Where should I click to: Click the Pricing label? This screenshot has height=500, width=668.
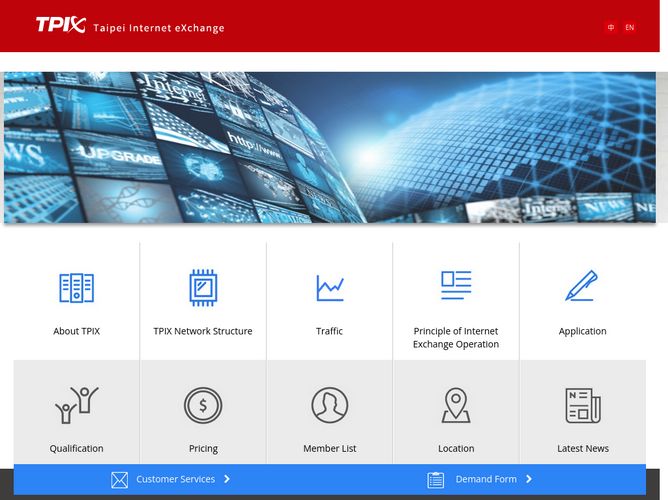203,448
